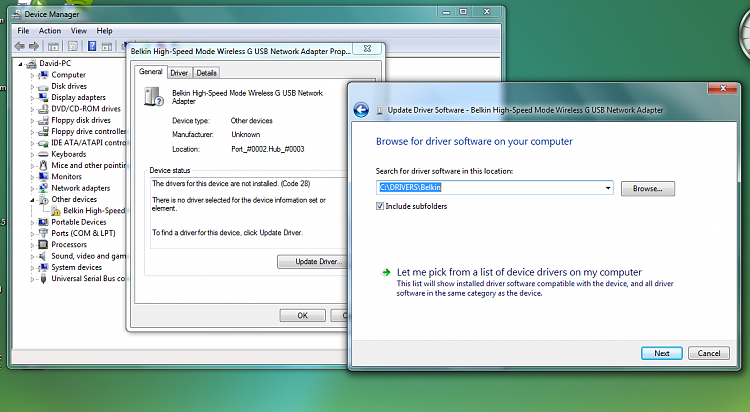Click the Portable Devices category icon
750x412 pixels.
[x=44, y=222]
